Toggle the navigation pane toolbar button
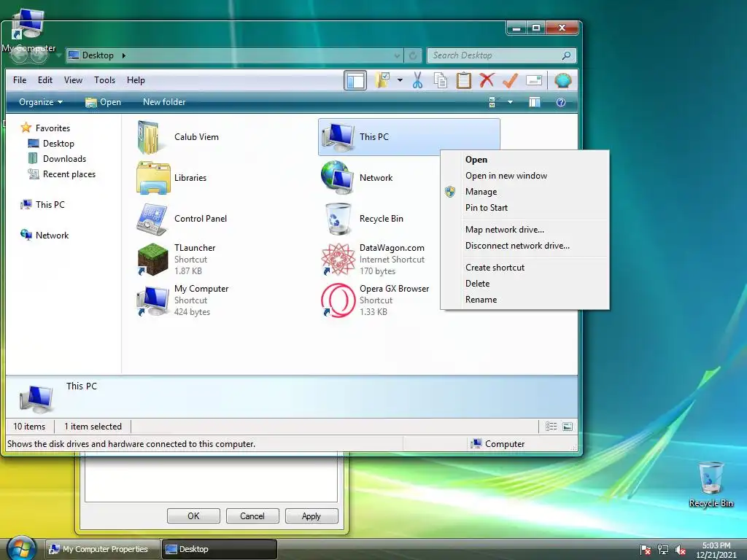Viewport: 747px width, 560px height. (x=355, y=80)
